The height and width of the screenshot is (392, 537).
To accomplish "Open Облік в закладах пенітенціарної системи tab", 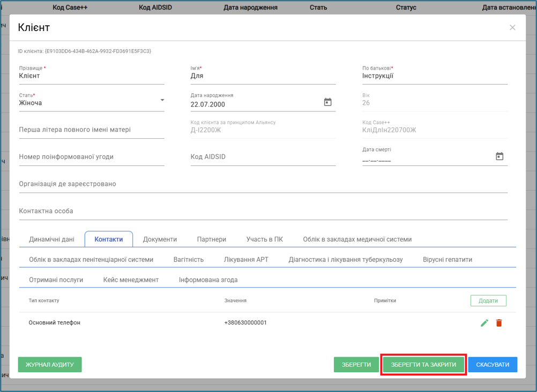I will [x=91, y=260].
